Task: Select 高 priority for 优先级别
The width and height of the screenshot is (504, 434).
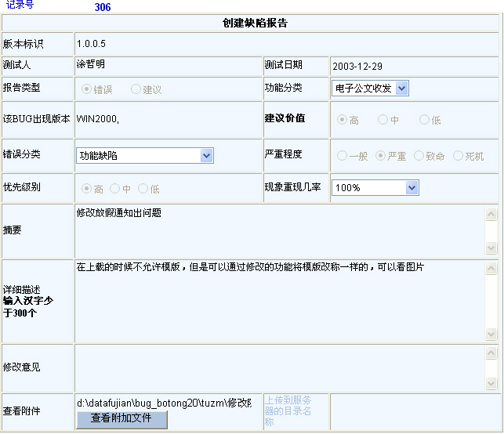Action: (86, 189)
